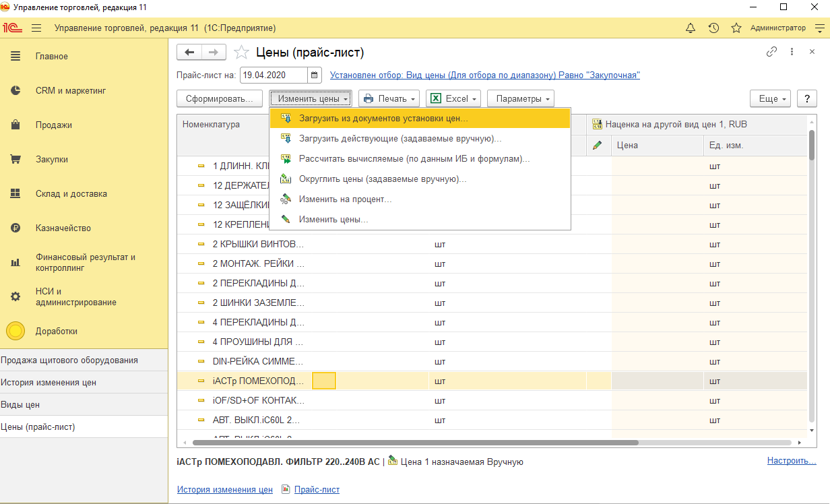This screenshot has width=830, height=504.
Task: Open Доработки section
Action: pos(84,332)
